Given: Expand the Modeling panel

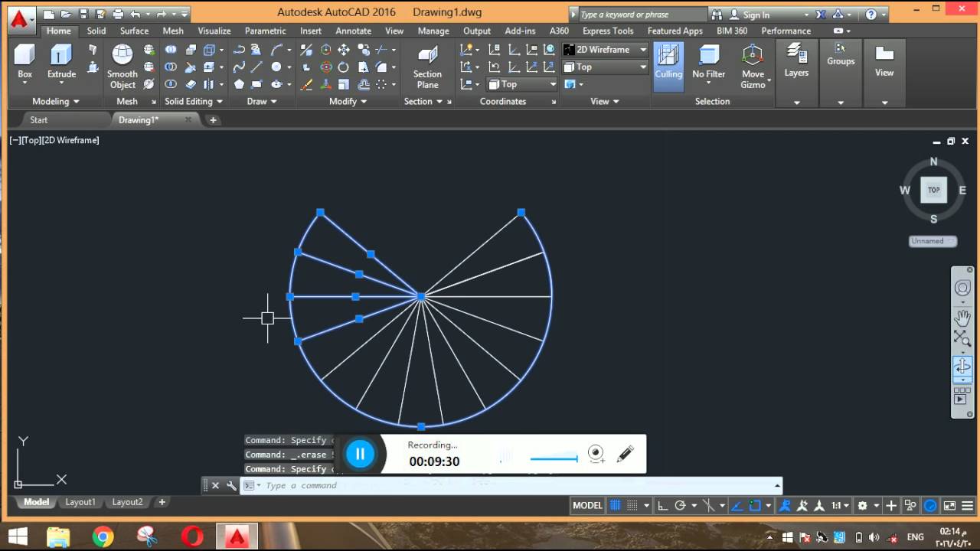Looking at the screenshot, I should 56,101.
